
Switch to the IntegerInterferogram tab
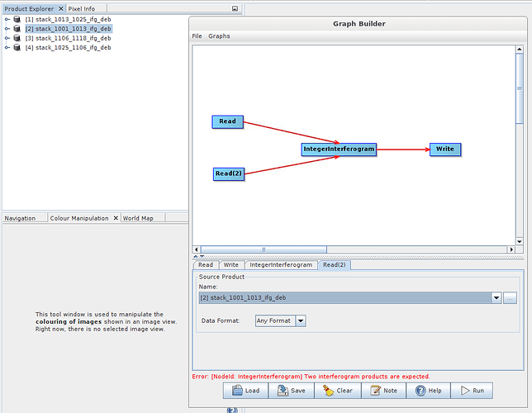point(281,264)
